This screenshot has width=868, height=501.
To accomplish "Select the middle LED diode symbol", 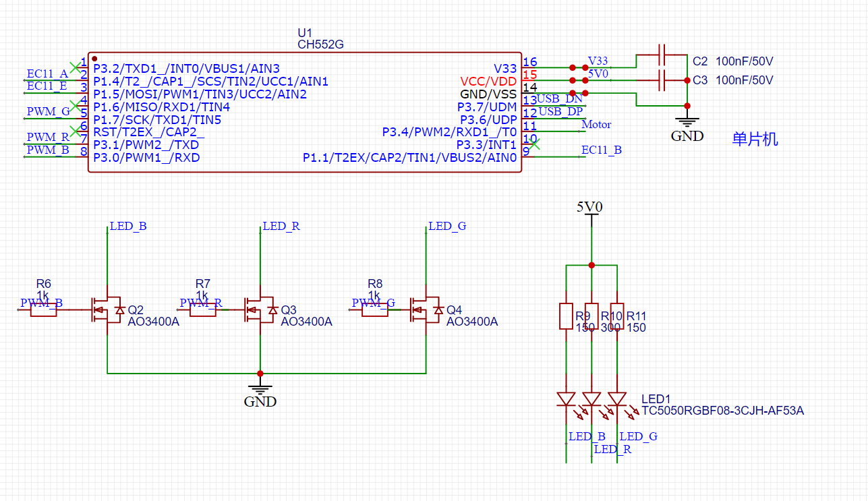I will (x=591, y=399).
